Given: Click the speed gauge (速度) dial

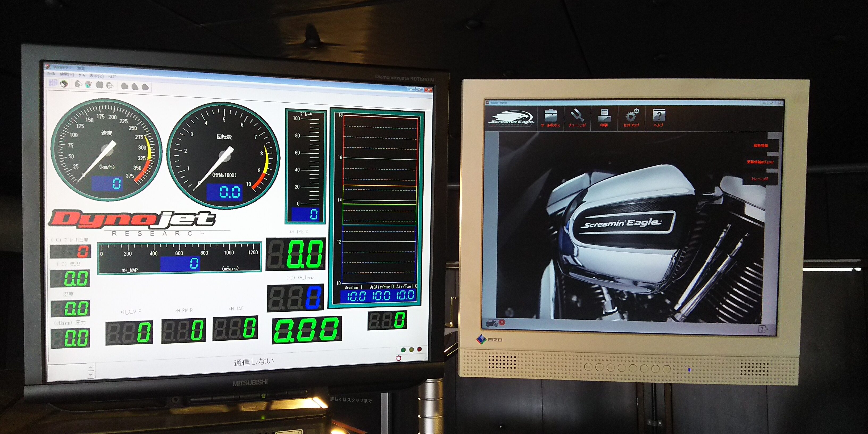Looking at the screenshot, I should click(x=106, y=150).
